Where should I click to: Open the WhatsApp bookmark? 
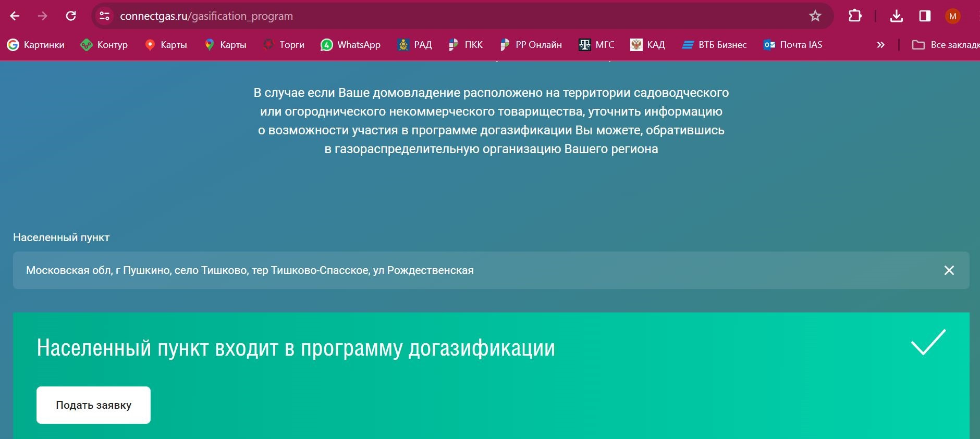(351, 45)
